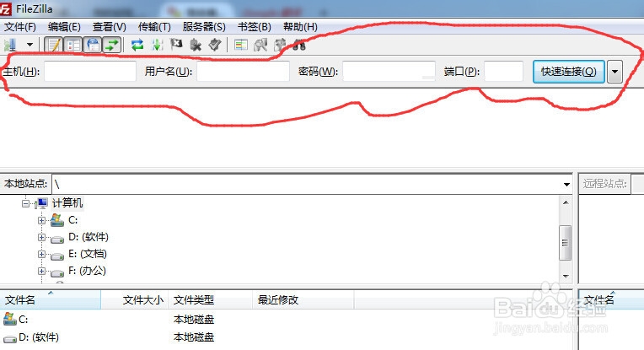Select D: (软件) in the local tree

89,237
